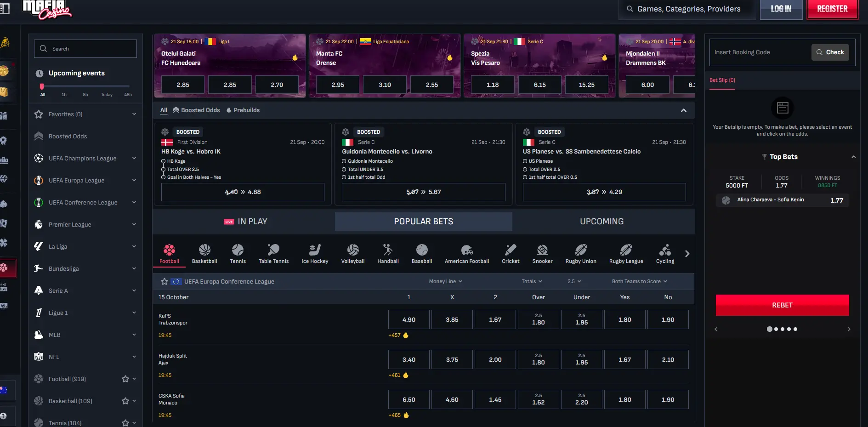Toggle favorite star for Basketball (109)
Viewport: 868px width, 427px height.
125,401
